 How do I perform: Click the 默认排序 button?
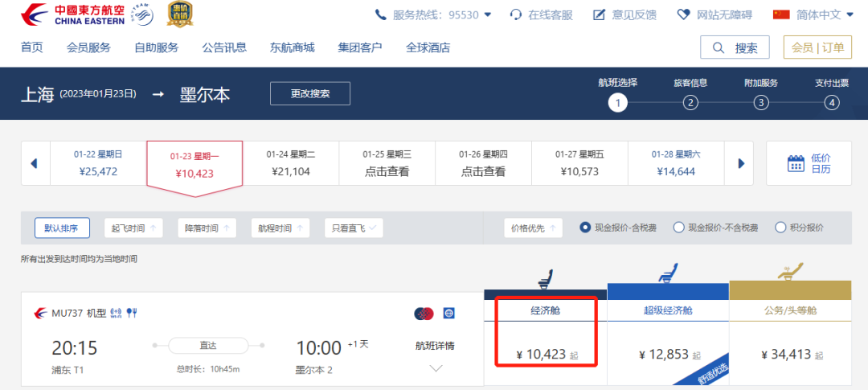[62, 228]
